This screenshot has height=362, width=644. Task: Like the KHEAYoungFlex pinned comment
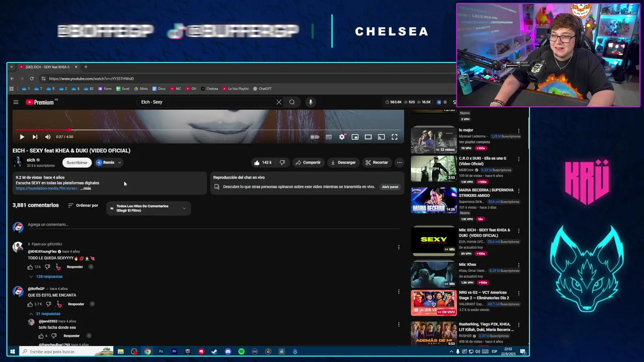coord(30,267)
